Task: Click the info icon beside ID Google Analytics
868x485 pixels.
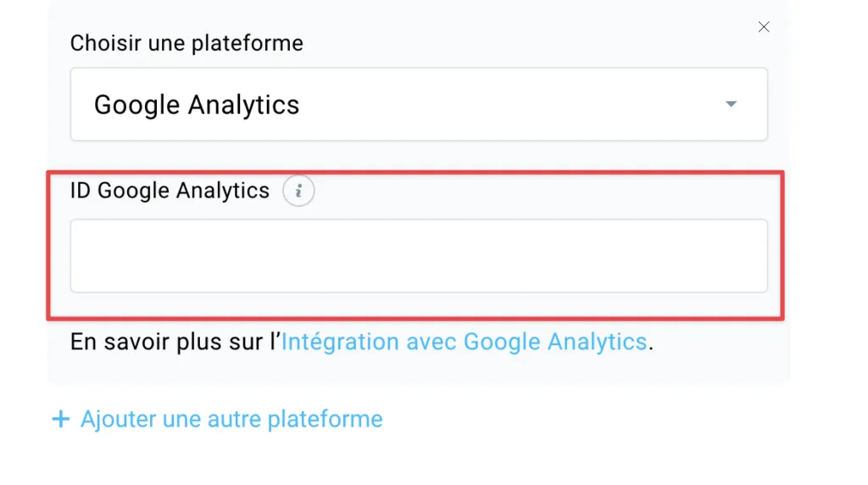Action: [x=298, y=191]
